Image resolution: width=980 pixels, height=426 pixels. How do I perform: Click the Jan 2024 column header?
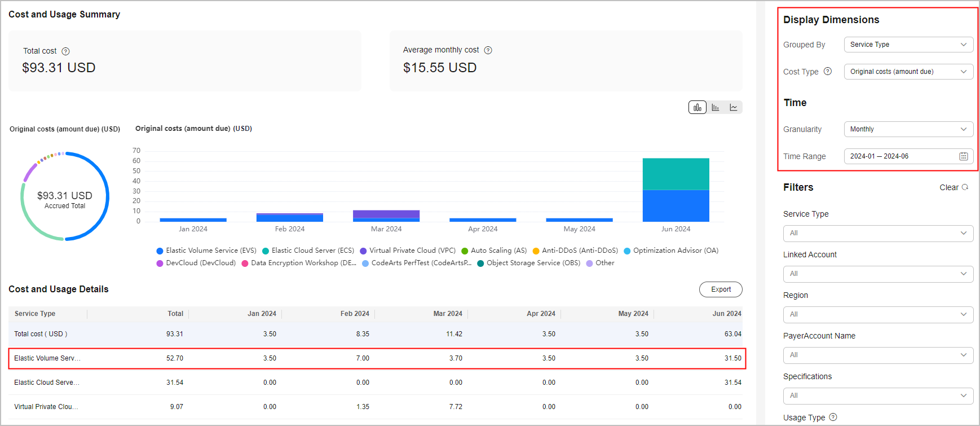click(x=262, y=314)
